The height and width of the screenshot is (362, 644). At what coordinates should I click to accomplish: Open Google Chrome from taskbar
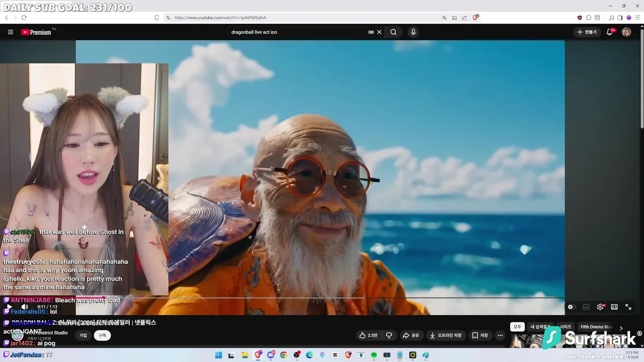tap(283, 355)
